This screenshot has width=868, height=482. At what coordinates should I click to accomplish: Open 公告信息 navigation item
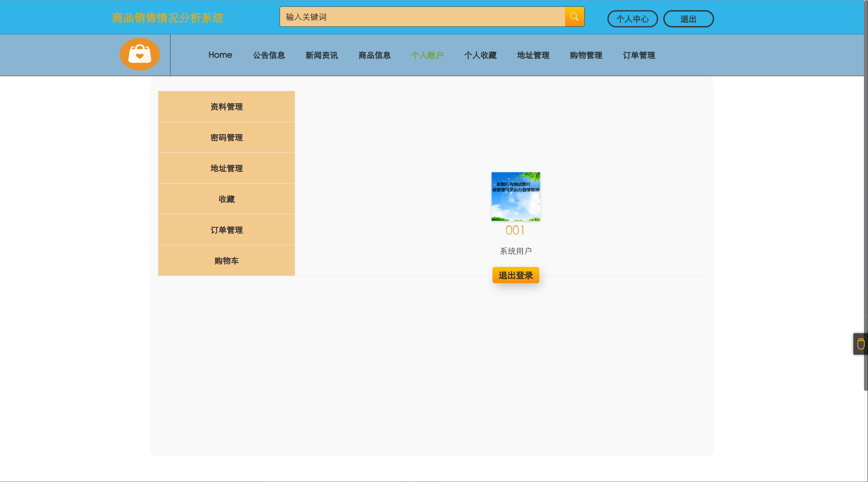pyautogui.click(x=269, y=55)
